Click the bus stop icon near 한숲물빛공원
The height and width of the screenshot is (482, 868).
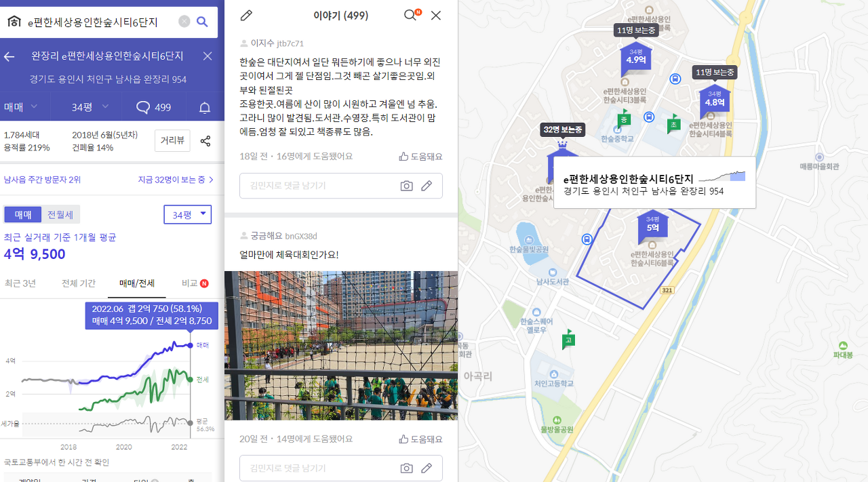587,239
